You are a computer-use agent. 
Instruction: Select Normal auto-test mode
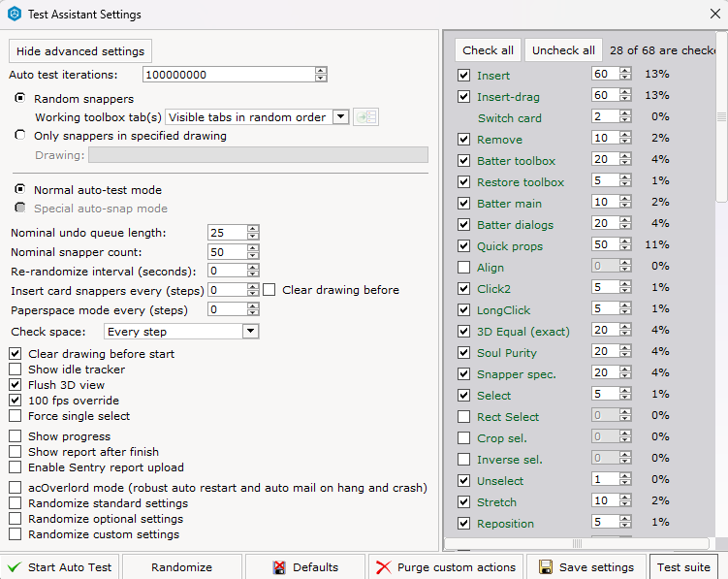click(x=20, y=189)
